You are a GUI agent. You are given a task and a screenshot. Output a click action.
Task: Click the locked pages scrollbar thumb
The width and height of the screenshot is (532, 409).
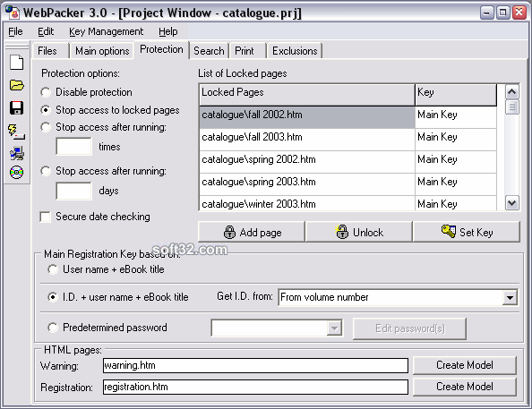[511, 107]
